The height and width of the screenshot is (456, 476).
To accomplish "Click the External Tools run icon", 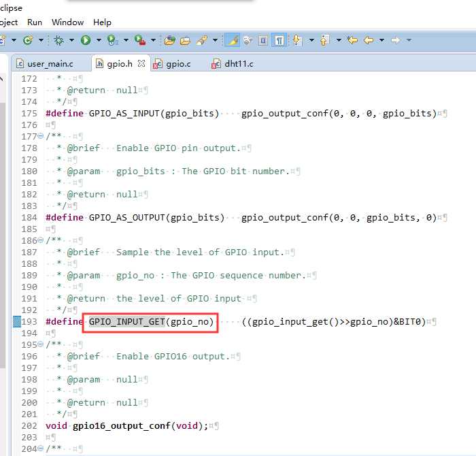I will [140, 40].
